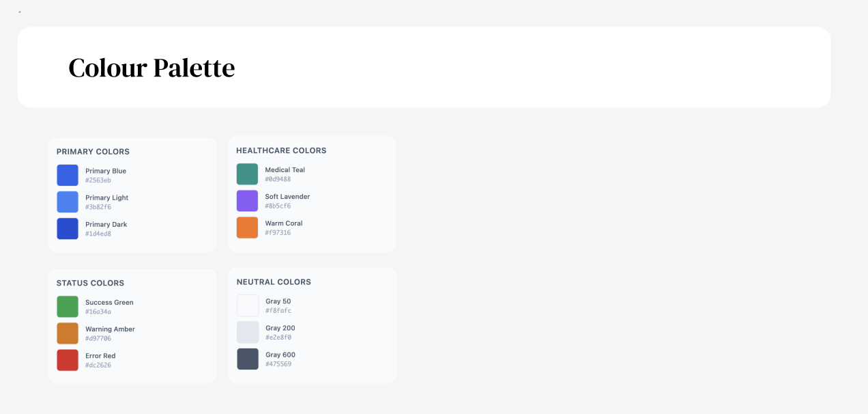Click the #dc2626 hex value
Screen dimensions: 868x414
tap(98, 365)
